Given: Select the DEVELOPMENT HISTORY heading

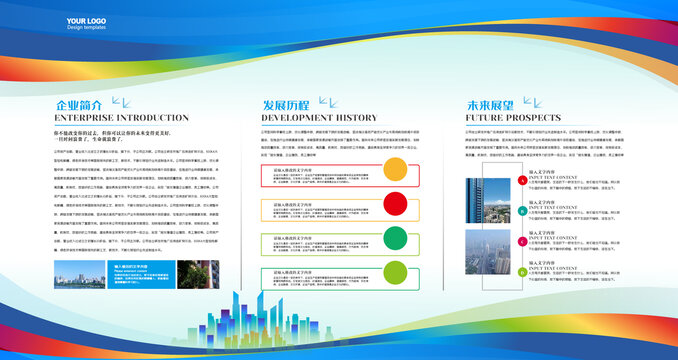Looking at the screenshot, I should 319,118.
